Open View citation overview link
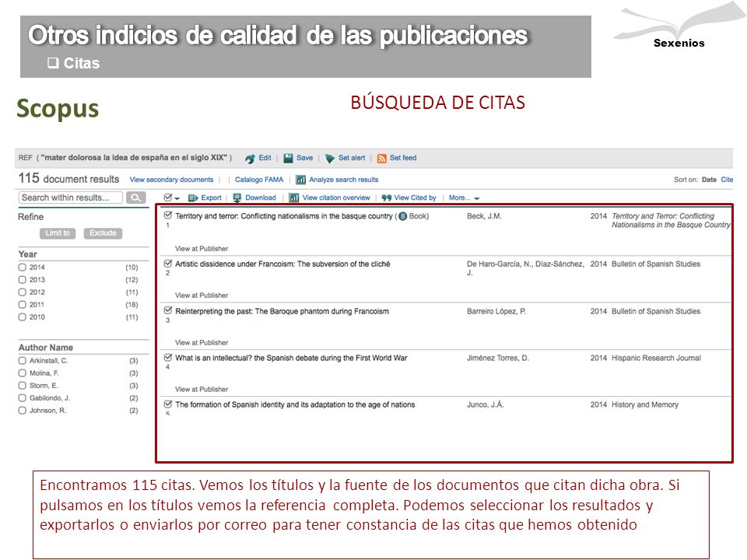This screenshot has height=560, width=747. tap(336, 198)
